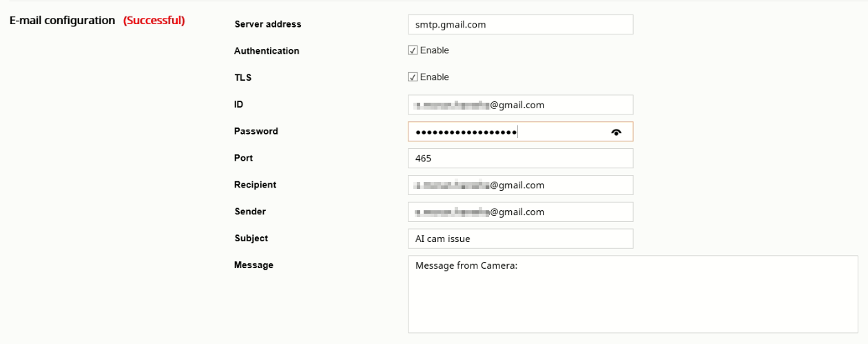Click the Sender email field
The width and height of the screenshot is (868, 344).
click(x=520, y=212)
